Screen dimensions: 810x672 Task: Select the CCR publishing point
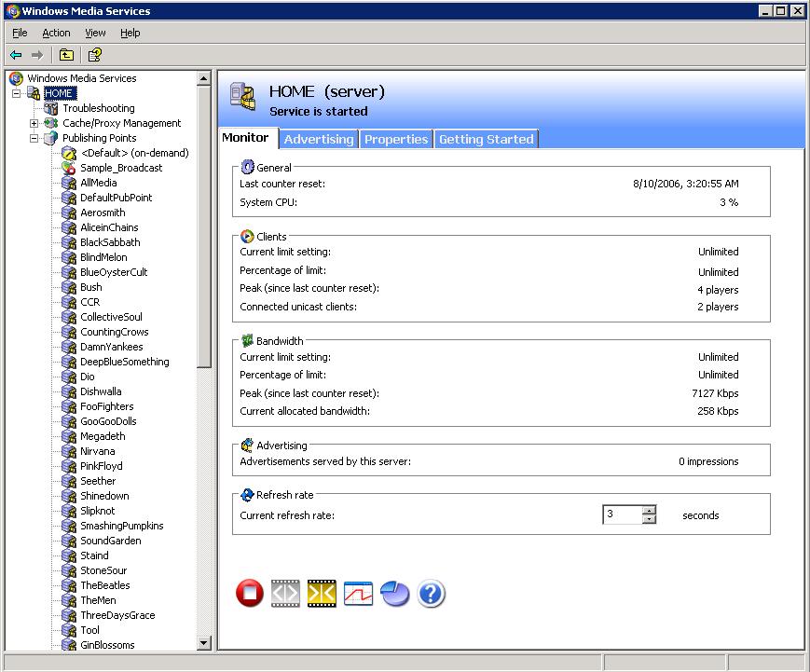point(90,303)
